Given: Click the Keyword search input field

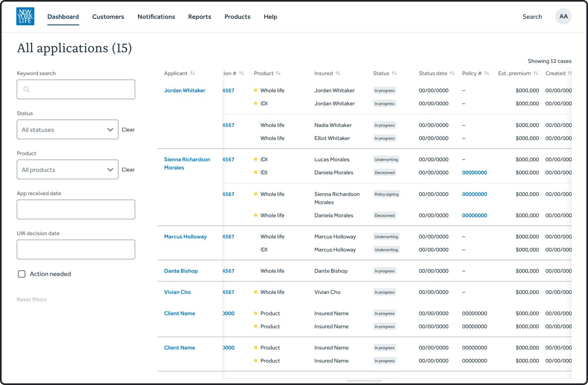Looking at the screenshot, I should click(x=76, y=89).
